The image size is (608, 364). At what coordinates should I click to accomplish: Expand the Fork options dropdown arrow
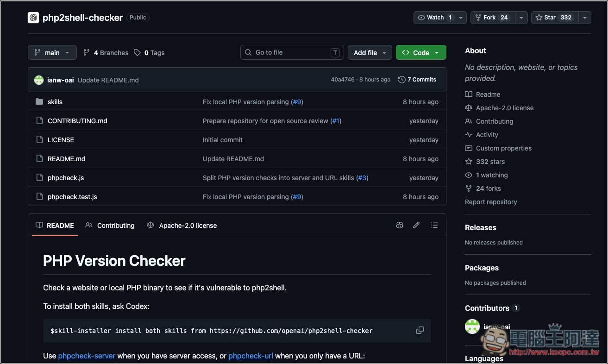click(521, 18)
